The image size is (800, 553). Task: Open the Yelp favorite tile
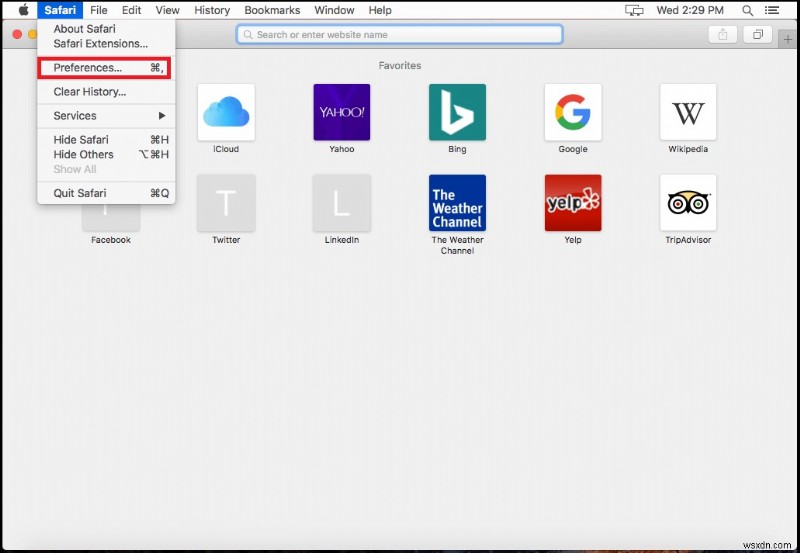coord(573,203)
